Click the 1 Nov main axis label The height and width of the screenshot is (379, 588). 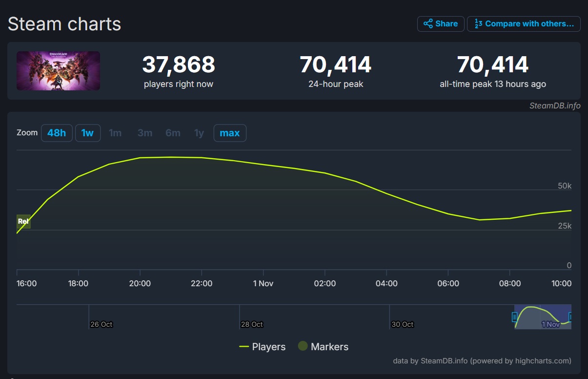263,284
